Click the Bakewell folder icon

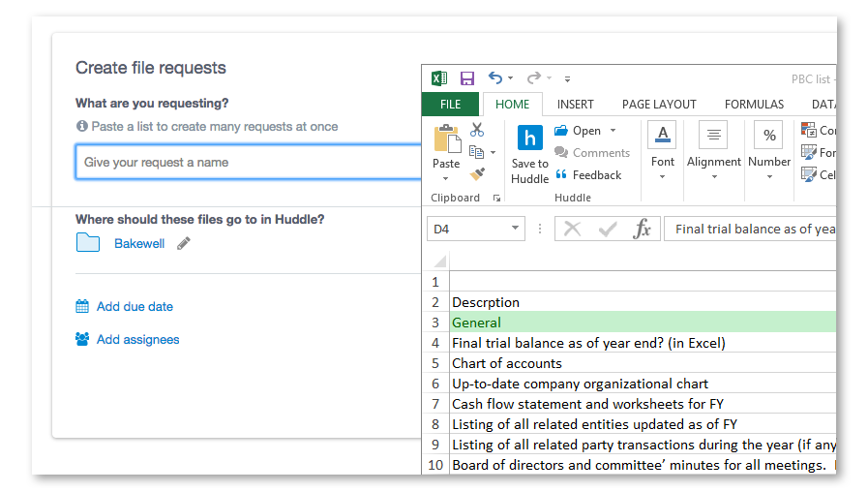tap(87, 243)
